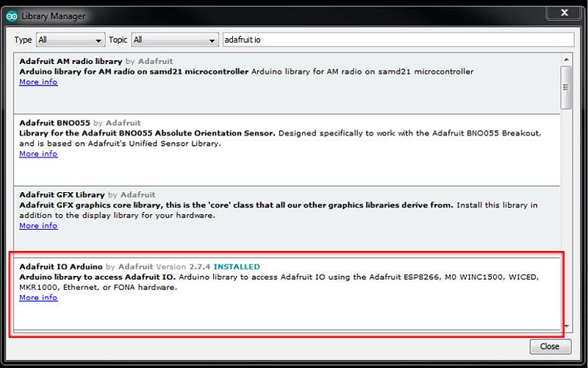This screenshot has width=588, height=368.
Task: Open More info for Adafruit IO Arduino
Action: pyautogui.click(x=38, y=298)
